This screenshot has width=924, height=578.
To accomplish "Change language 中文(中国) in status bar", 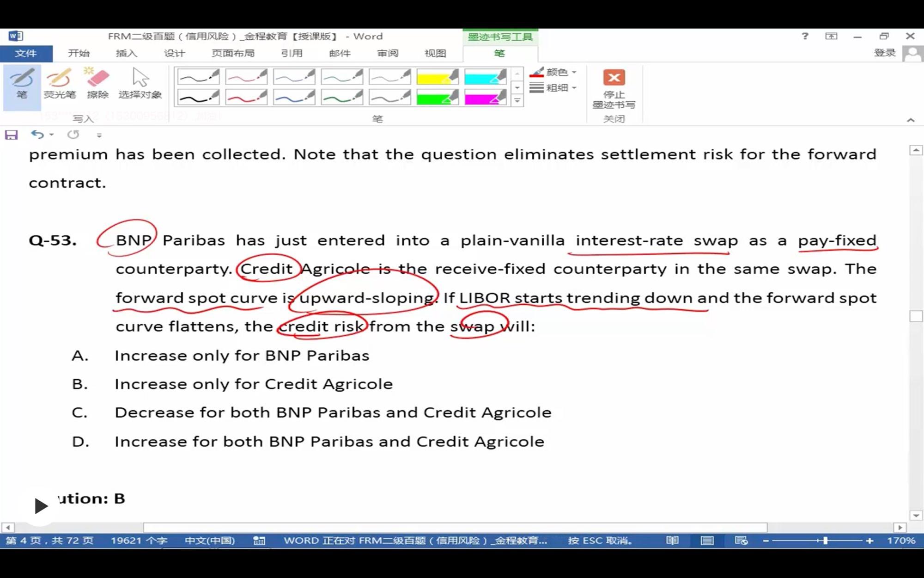I will click(210, 541).
